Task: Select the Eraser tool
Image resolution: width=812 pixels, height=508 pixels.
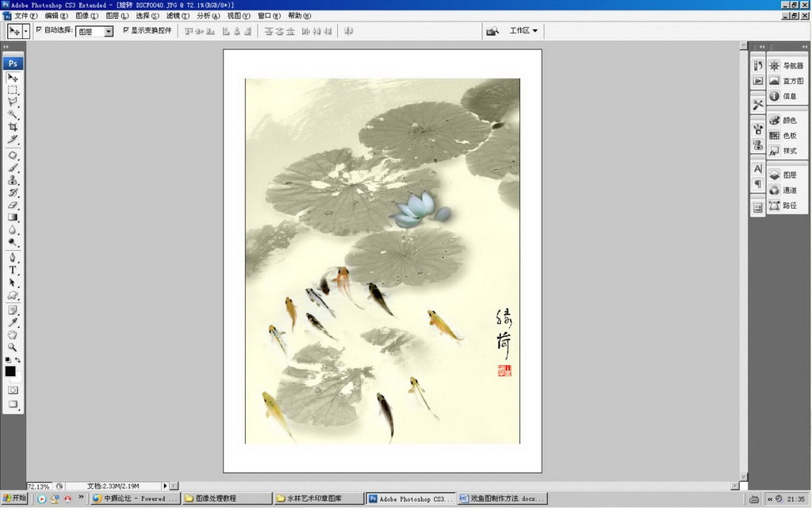Action: [13, 205]
